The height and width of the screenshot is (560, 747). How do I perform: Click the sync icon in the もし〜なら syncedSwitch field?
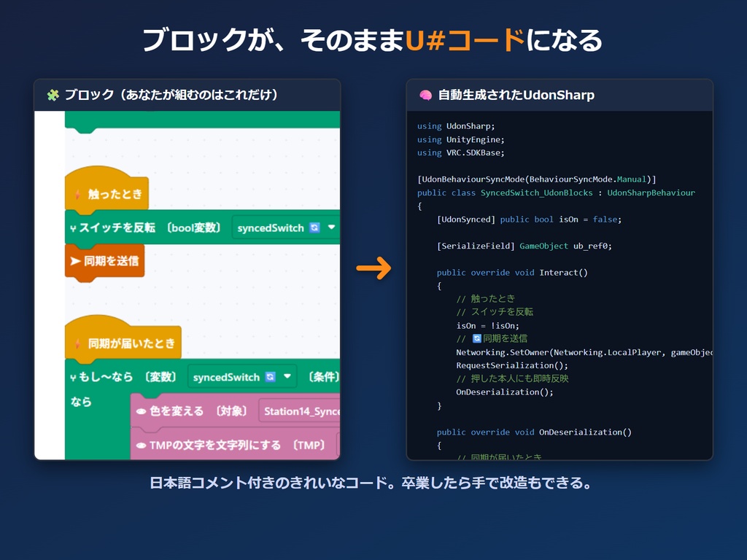coord(270,377)
